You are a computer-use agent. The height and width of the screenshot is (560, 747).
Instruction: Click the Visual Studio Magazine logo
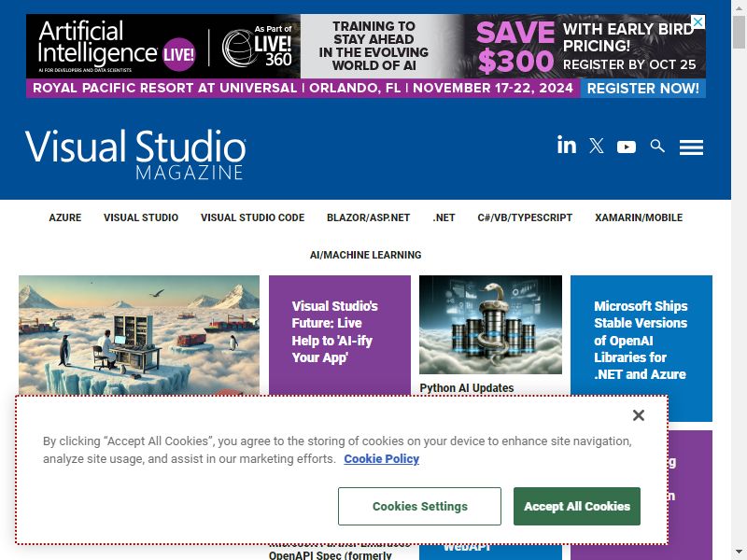(135, 154)
